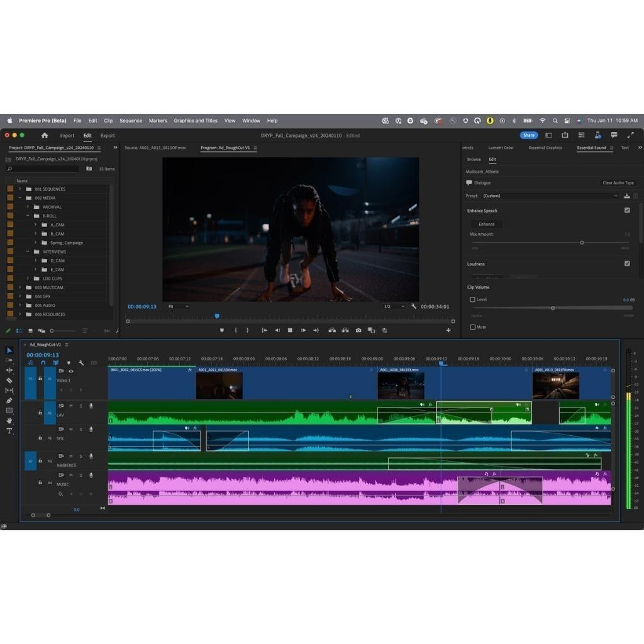
Task: Open the Sequence menu
Action: (131, 121)
